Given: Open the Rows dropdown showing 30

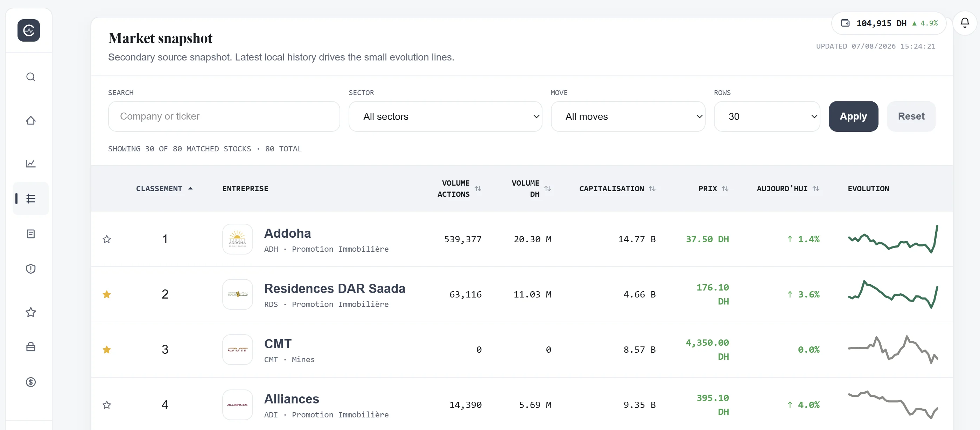Looking at the screenshot, I should (766, 117).
